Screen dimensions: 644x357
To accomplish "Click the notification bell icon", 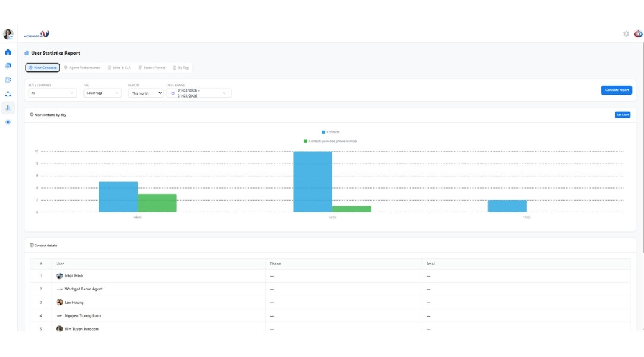I will click(x=626, y=34).
